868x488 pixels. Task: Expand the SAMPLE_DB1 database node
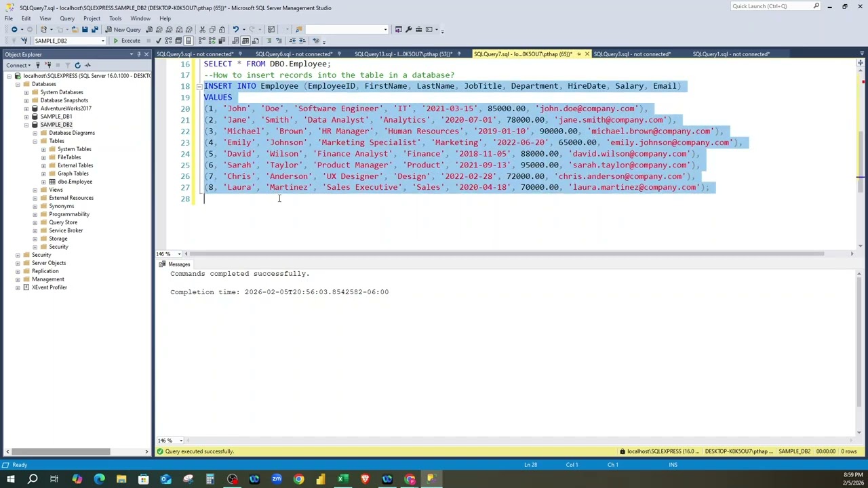pos(26,117)
